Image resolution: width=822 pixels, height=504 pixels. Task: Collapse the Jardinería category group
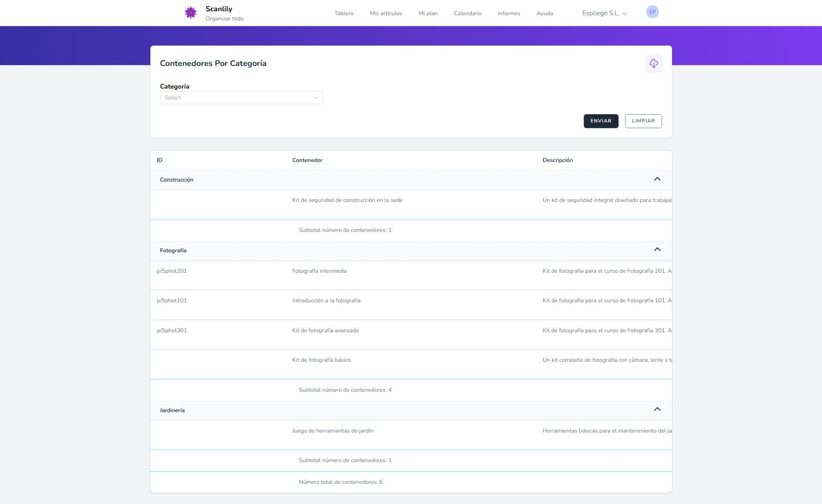(657, 409)
